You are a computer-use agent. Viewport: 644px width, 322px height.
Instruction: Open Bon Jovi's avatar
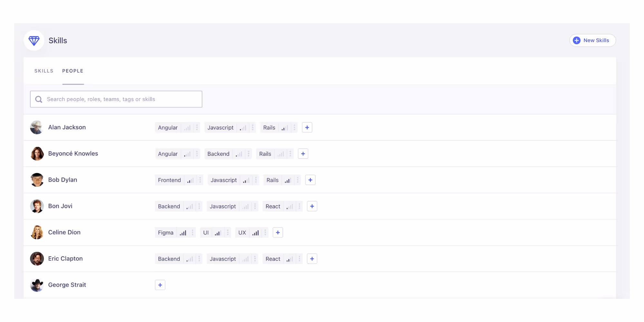pyautogui.click(x=37, y=206)
